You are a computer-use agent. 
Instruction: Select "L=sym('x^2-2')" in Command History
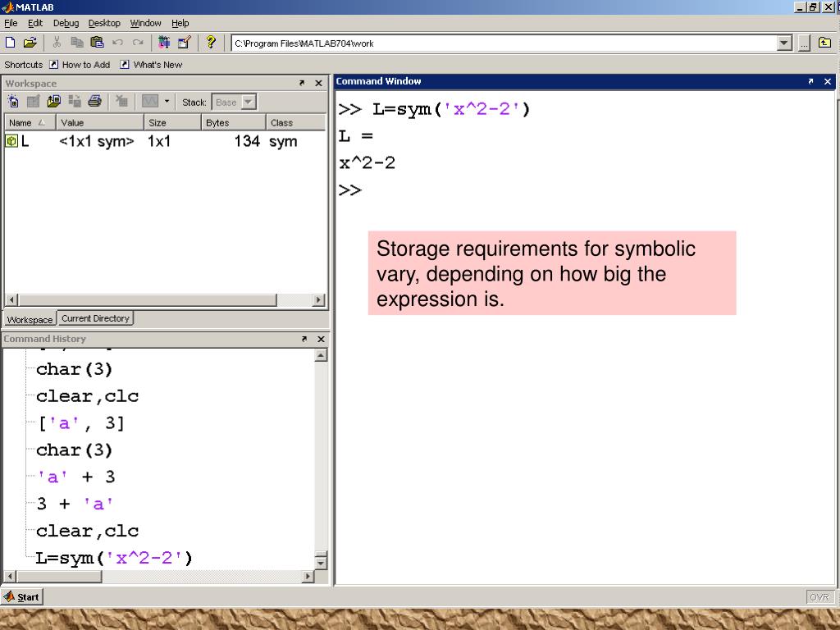point(113,558)
